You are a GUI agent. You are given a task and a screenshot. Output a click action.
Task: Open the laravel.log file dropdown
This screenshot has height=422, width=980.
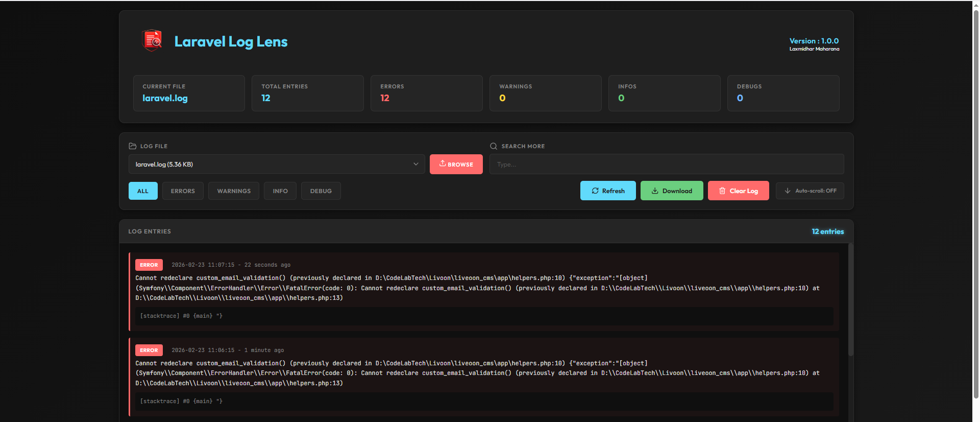click(x=276, y=164)
